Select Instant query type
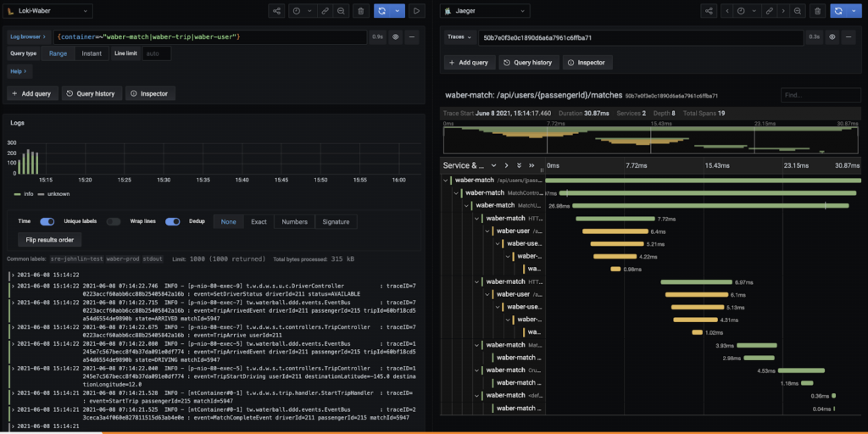Viewport: 868px width, 434px height. pyautogui.click(x=92, y=53)
